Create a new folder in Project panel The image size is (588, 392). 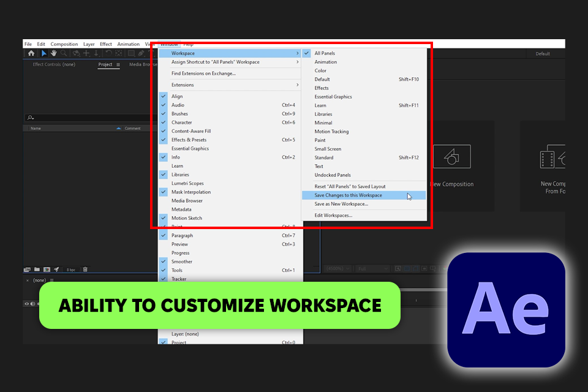(37, 269)
